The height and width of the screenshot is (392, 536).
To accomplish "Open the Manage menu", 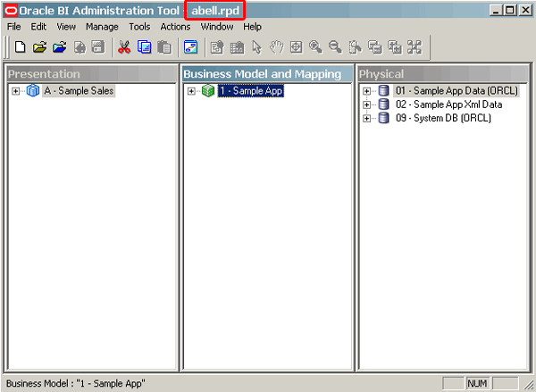I will pos(102,27).
